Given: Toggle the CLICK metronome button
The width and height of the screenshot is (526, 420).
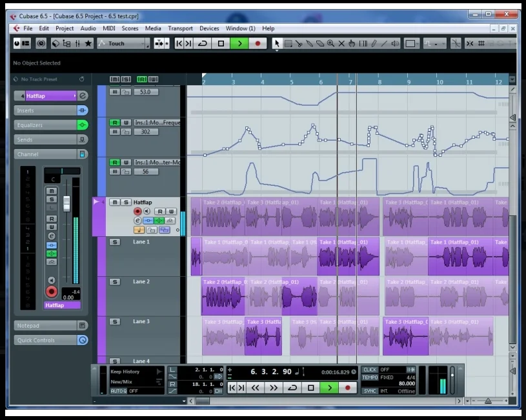Looking at the screenshot, I should point(370,370).
